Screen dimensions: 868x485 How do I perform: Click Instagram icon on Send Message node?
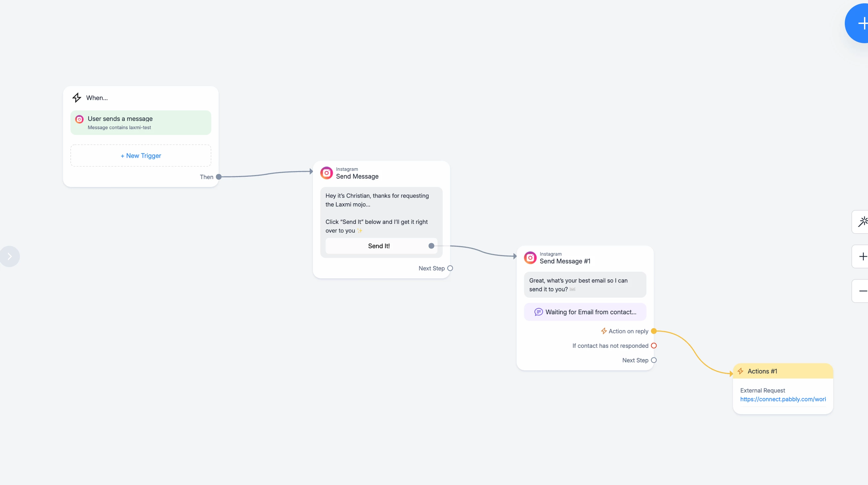point(326,173)
